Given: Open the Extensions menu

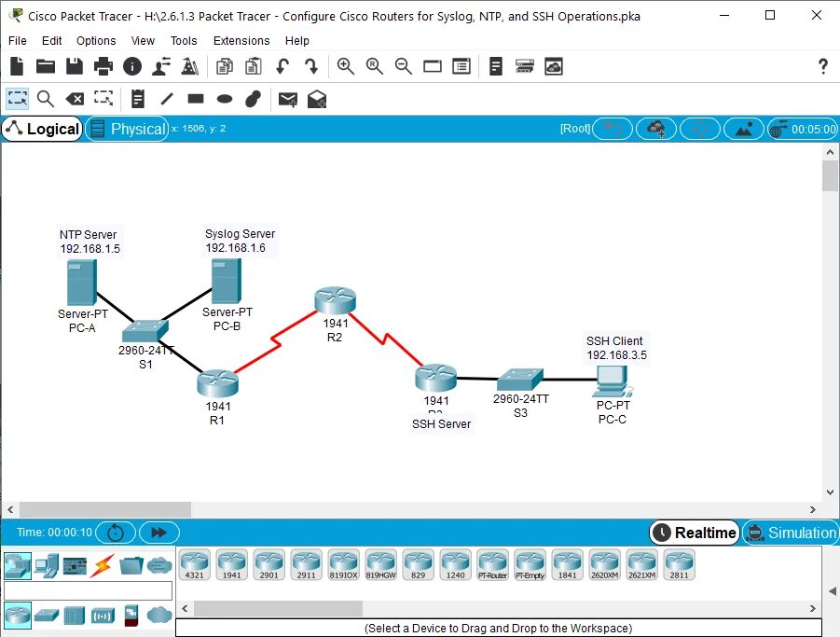Looking at the screenshot, I should (x=241, y=41).
